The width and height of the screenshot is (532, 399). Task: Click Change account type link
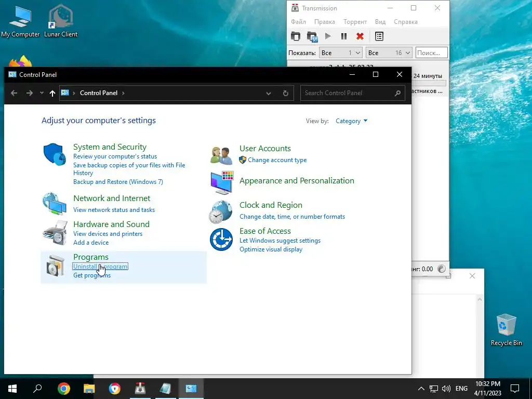[277, 160]
